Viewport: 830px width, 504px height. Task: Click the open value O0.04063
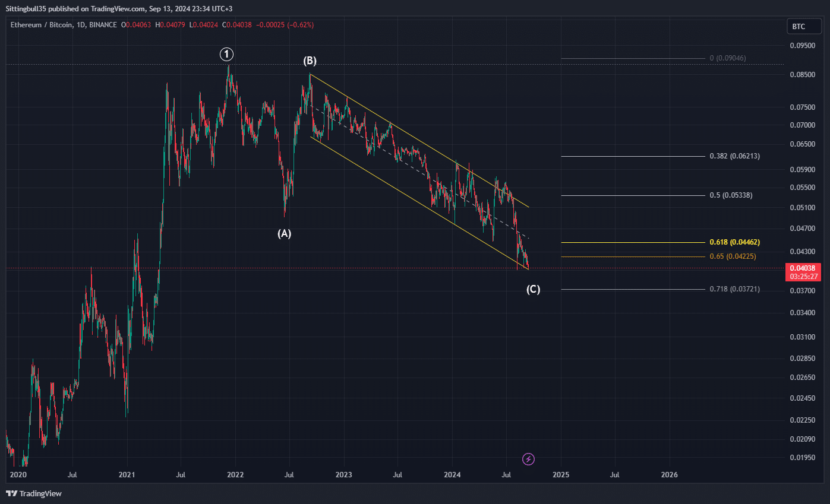(135, 25)
